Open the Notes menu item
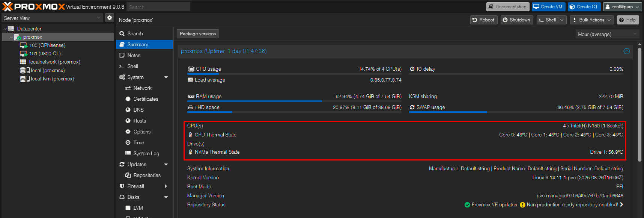The image size is (644, 218). (144, 55)
